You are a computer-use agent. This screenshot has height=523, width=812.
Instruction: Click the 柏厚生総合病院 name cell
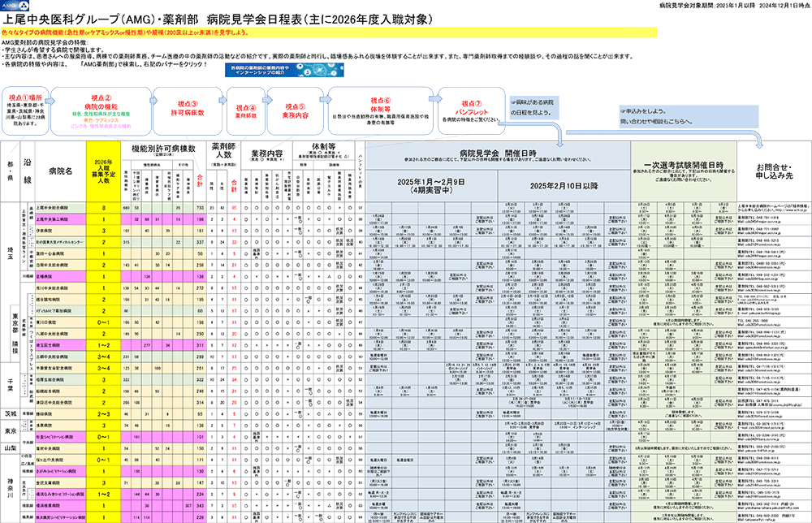point(61,379)
